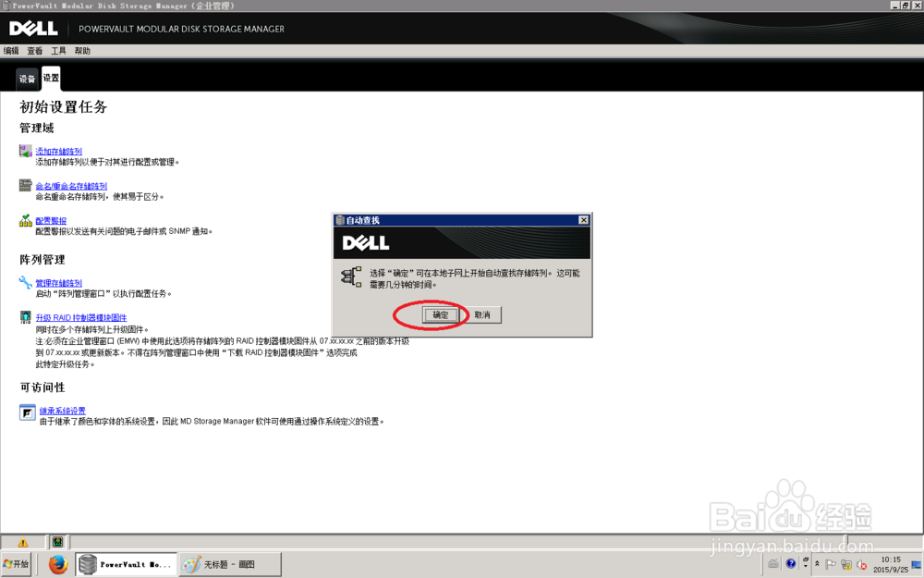
Task: Select PowerVault taskbar button
Action: [127, 564]
